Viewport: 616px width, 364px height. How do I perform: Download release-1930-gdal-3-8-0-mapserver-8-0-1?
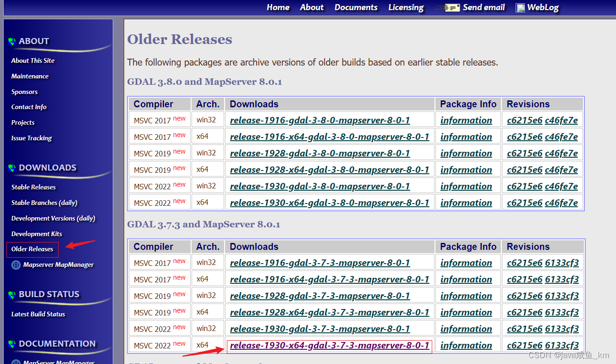tap(320, 186)
